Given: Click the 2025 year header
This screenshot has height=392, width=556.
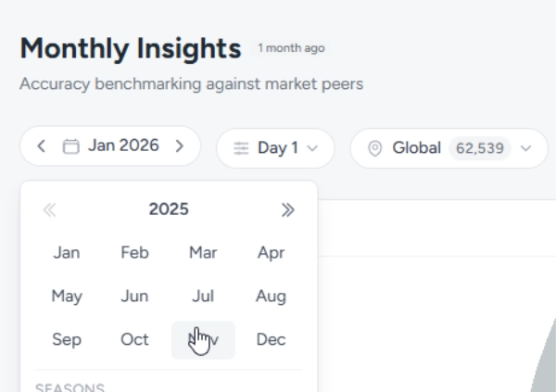Looking at the screenshot, I should [x=169, y=210].
